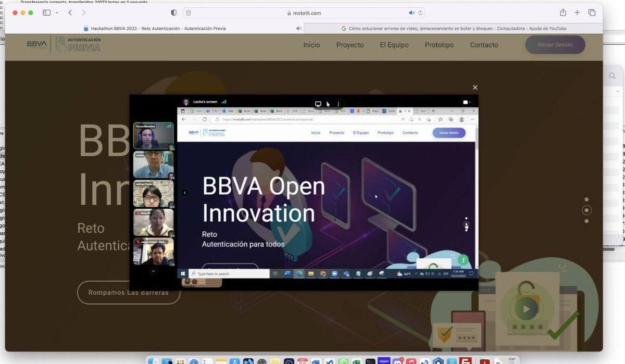Open the privacy report shield icon

174,12
